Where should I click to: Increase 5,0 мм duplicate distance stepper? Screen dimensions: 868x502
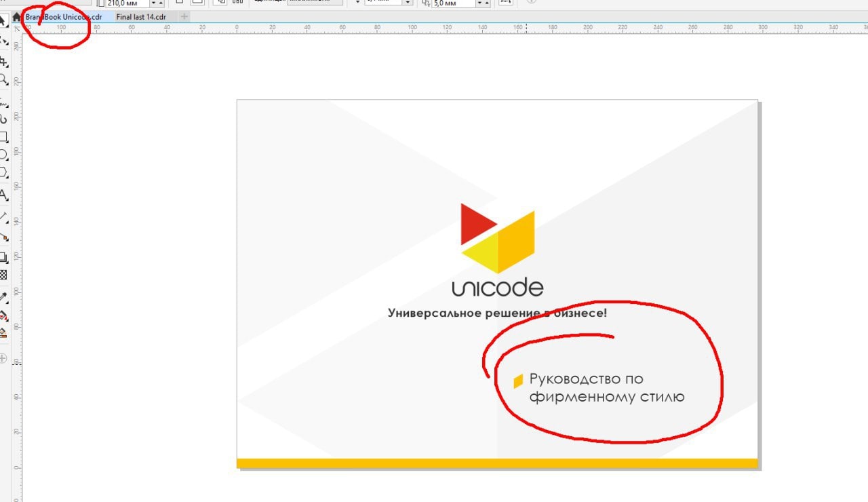[x=487, y=3]
